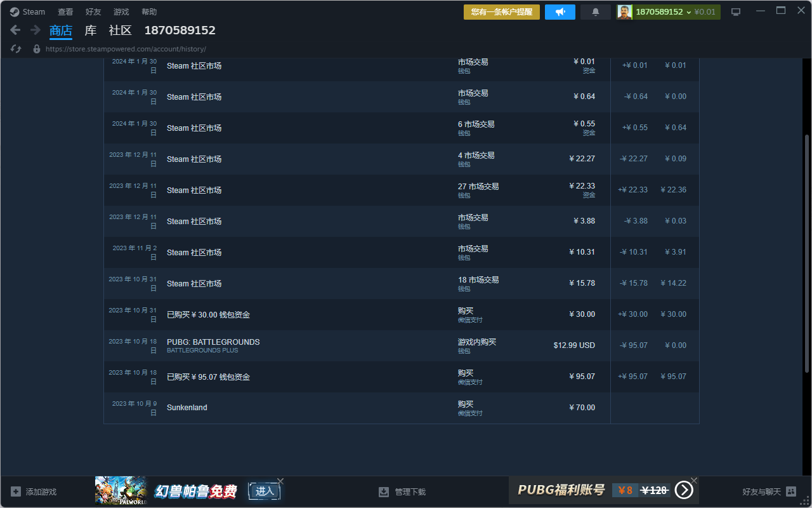Screen dimensions: 812x508
Task: Click the store URL address bar
Action: 126,49
